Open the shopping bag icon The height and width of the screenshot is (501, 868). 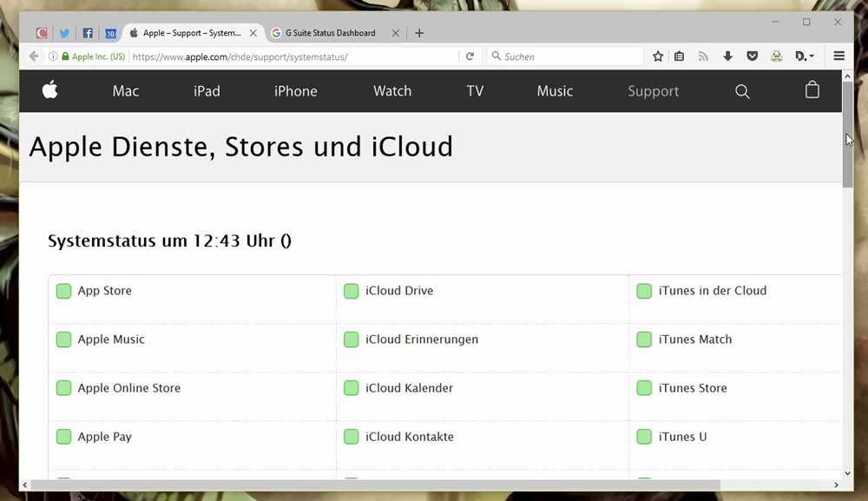(812, 90)
